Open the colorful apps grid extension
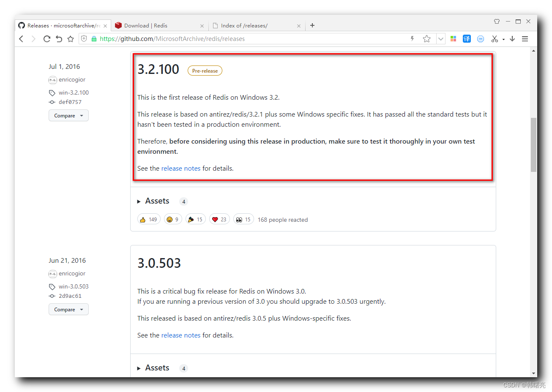Image resolution: width=552 pixels, height=392 pixels. [x=453, y=39]
